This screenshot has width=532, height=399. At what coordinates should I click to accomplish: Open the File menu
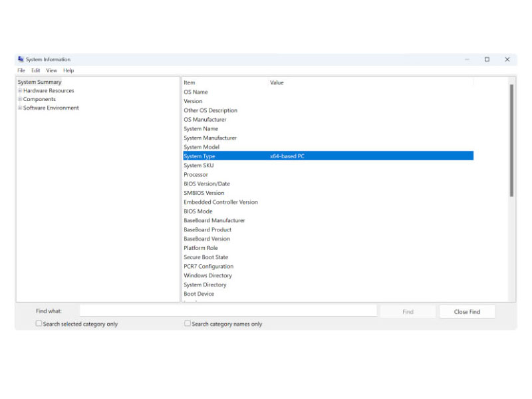21,70
